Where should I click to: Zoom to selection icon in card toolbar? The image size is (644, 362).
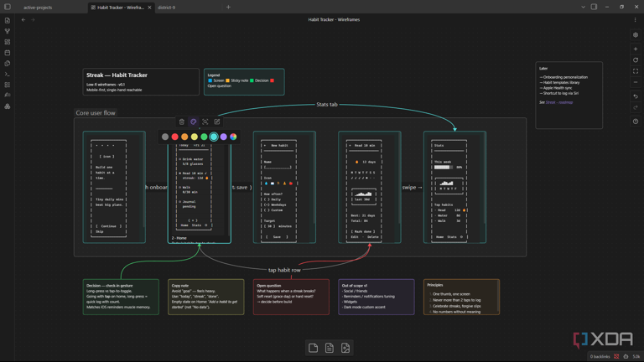pos(205,122)
